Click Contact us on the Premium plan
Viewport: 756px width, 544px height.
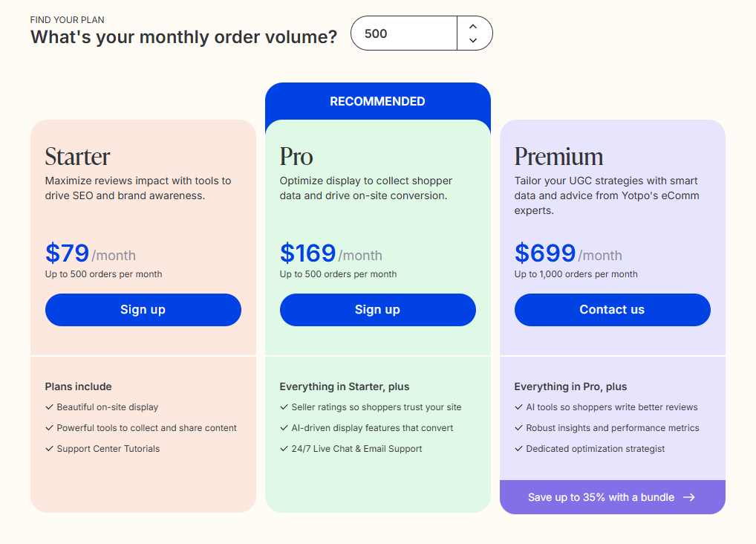612,310
